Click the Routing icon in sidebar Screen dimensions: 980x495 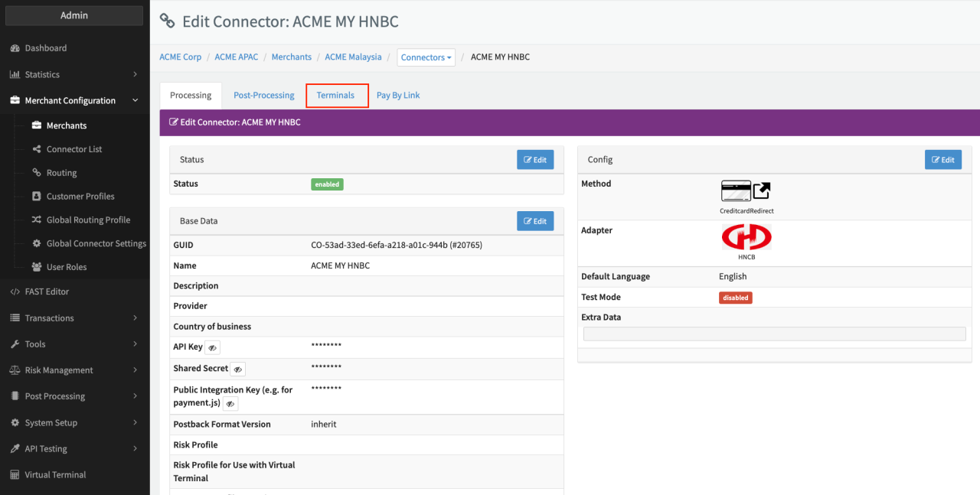pyautogui.click(x=37, y=173)
